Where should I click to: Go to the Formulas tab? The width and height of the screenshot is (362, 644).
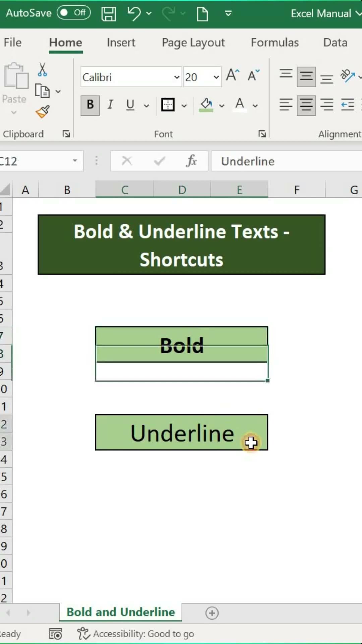(x=275, y=43)
